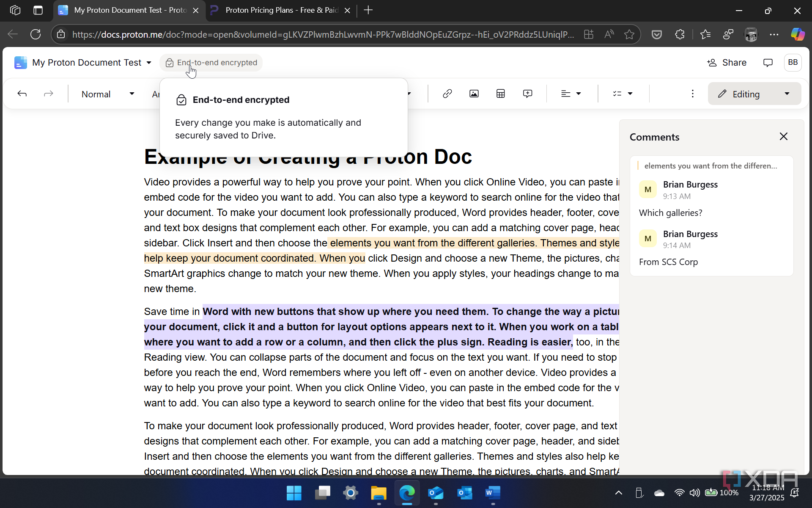Viewport: 812px width, 508px height.
Task: Open the list style dropdown
Action: [x=623, y=94]
